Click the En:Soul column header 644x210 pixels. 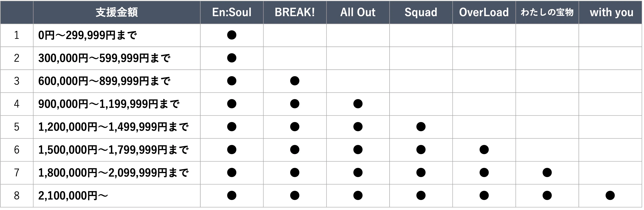(231, 12)
